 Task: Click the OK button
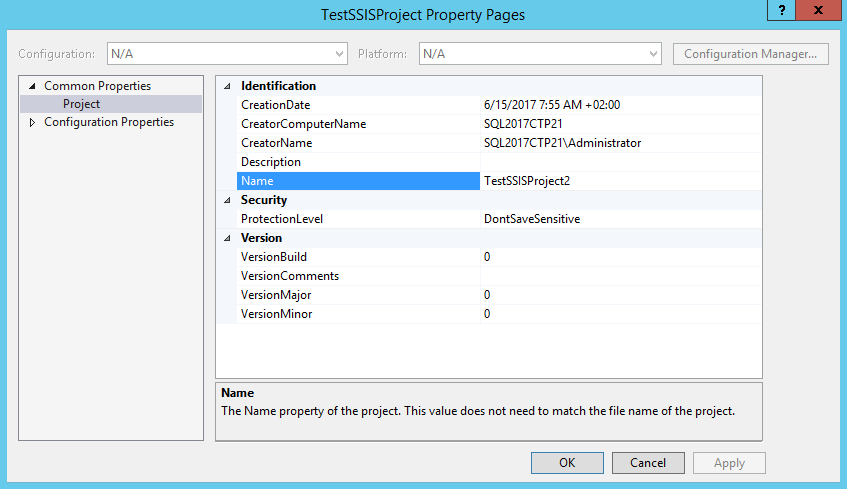[x=567, y=463]
